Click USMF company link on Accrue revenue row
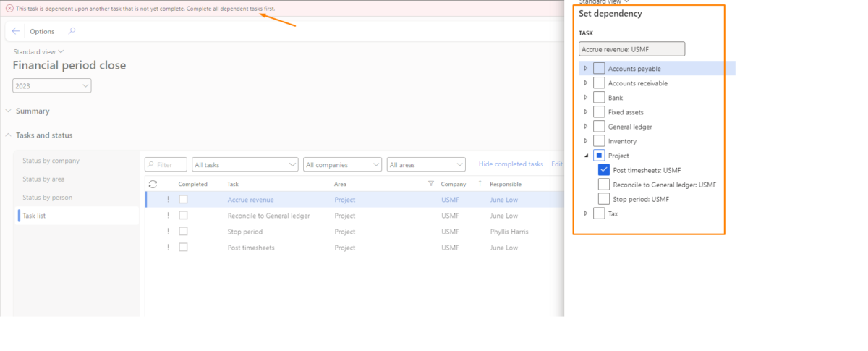Screen dimensions: 868x351 pos(450,200)
